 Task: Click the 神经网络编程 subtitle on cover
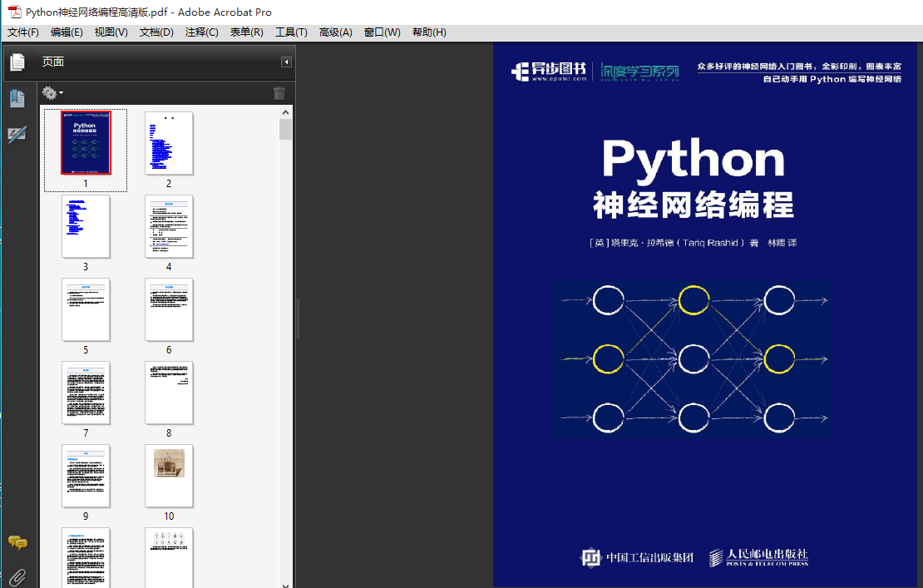(693, 205)
